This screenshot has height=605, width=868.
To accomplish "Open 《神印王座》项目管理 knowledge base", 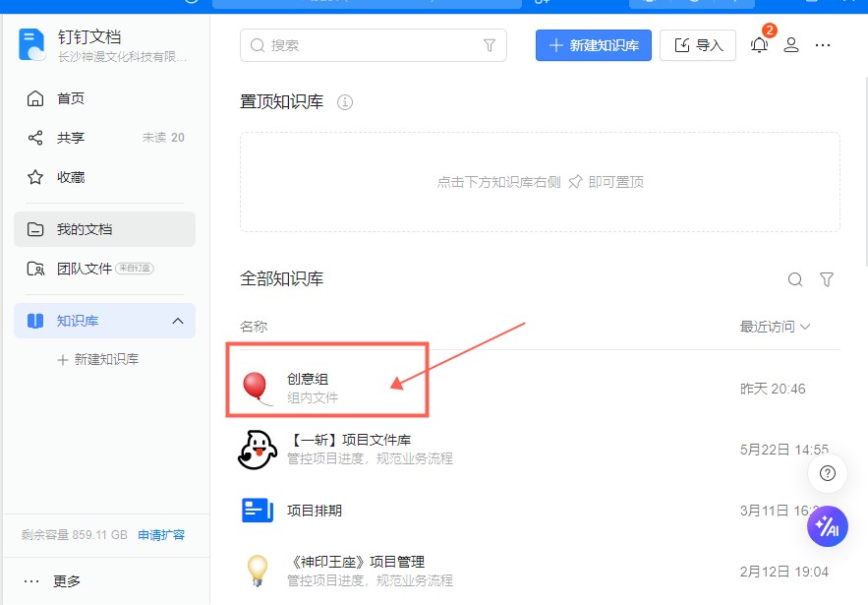I will 539,572.
